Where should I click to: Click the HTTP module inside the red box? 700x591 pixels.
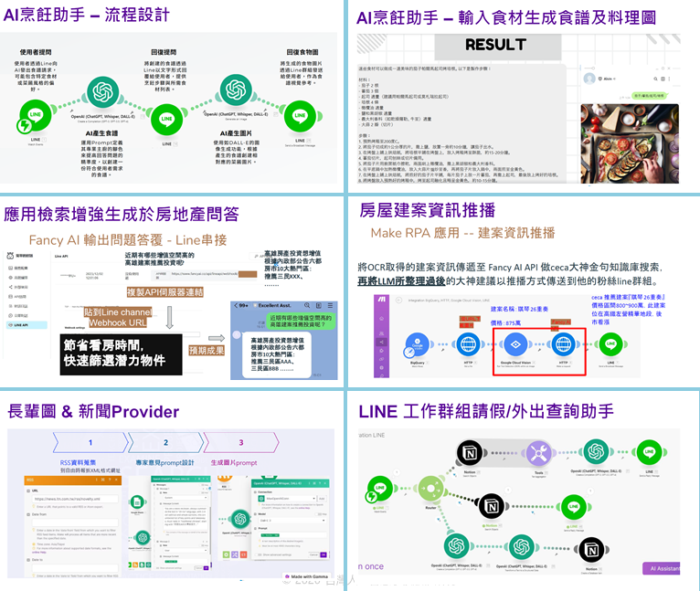click(561, 344)
